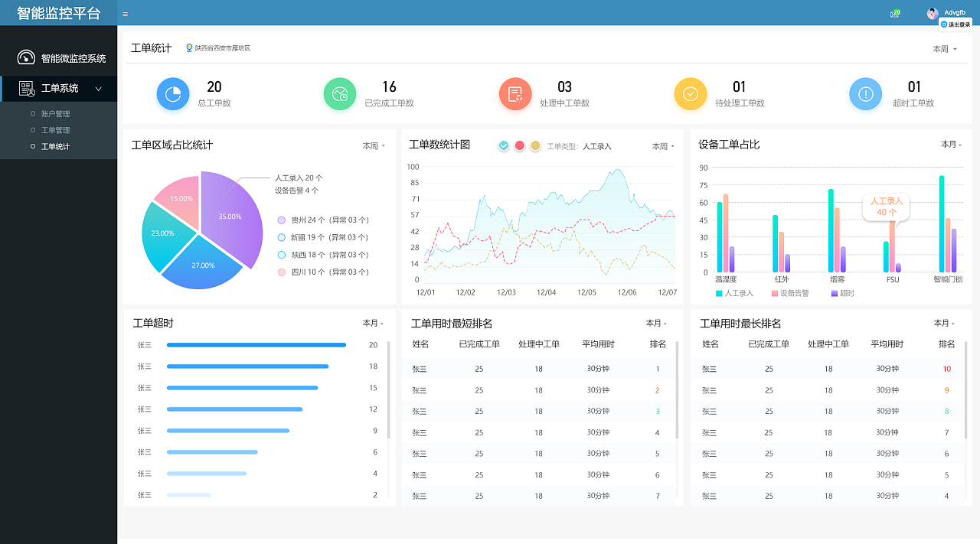The image size is (980, 544).
Task: Click orange rank 2 in shortest ranking
Action: (x=658, y=390)
